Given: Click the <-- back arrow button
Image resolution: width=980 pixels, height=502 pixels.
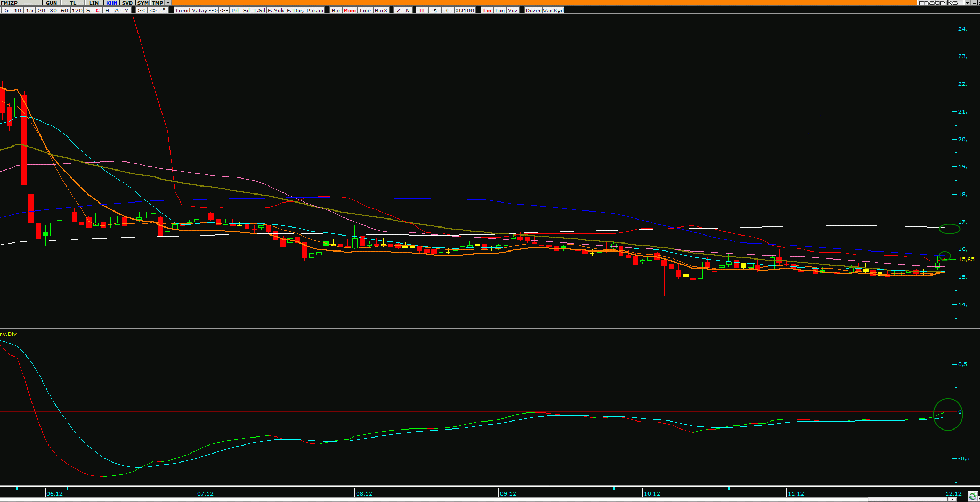Looking at the screenshot, I should click(224, 10).
